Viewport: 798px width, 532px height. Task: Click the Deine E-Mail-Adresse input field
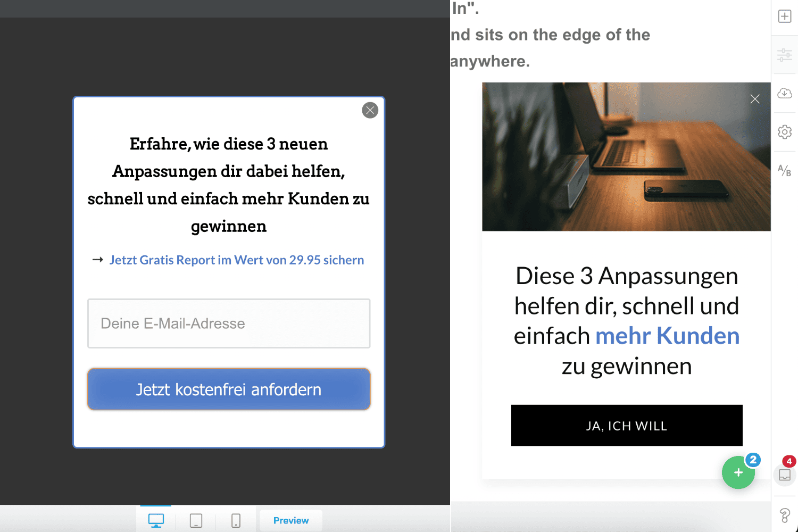click(x=229, y=323)
